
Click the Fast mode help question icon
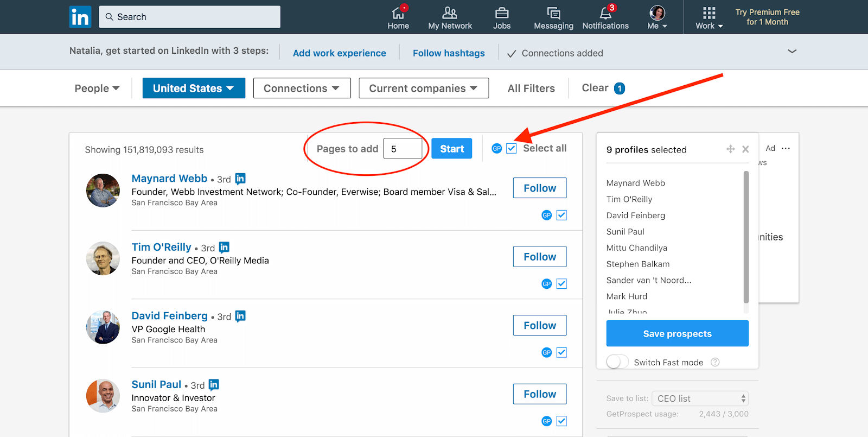tap(715, 362)
